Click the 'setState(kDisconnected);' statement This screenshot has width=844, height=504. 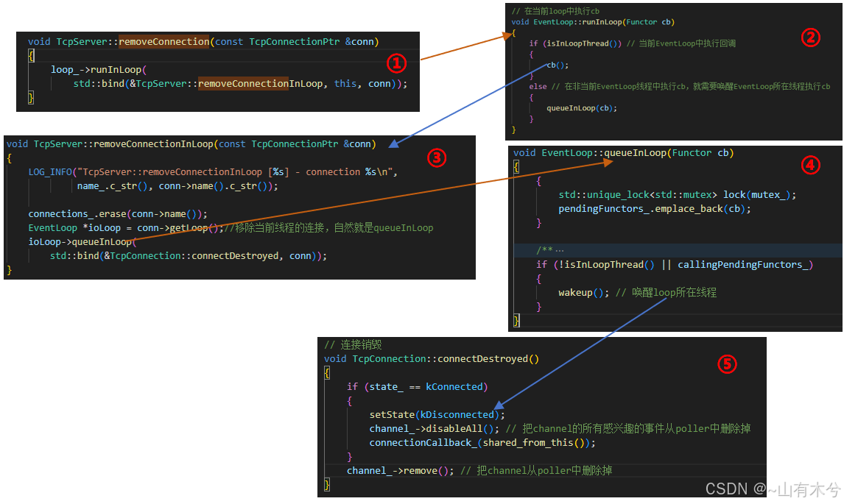(x=437, y=415)
